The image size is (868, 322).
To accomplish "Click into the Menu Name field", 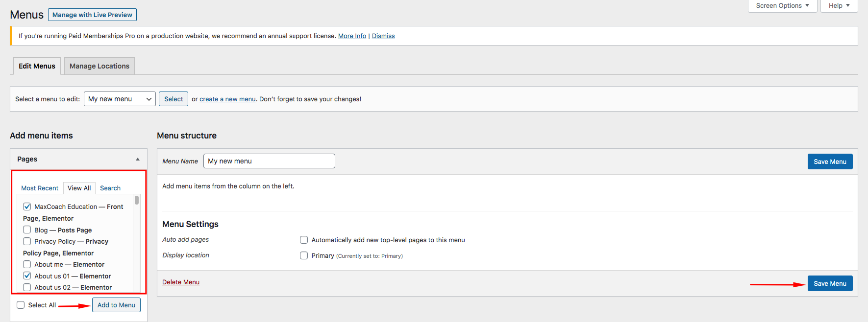I will click(x=269, y=161).
